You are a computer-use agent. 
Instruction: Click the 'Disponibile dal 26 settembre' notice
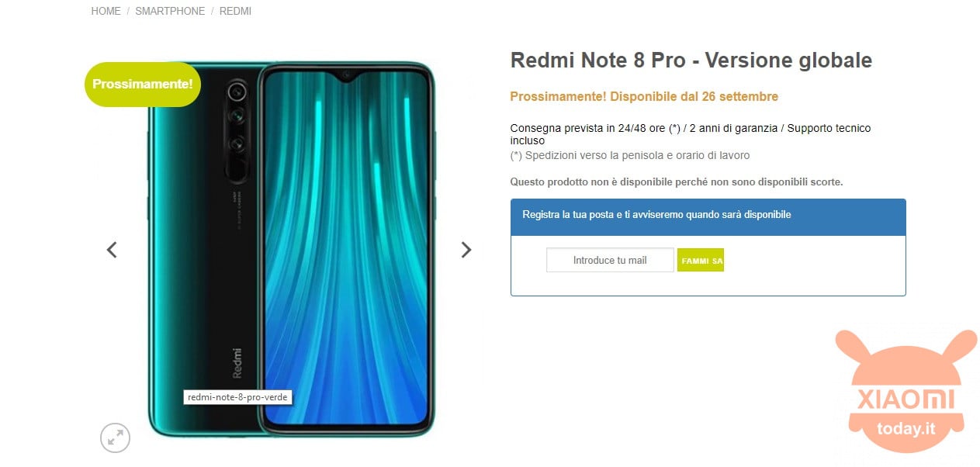pyautogui.click(x=694, y=97)
